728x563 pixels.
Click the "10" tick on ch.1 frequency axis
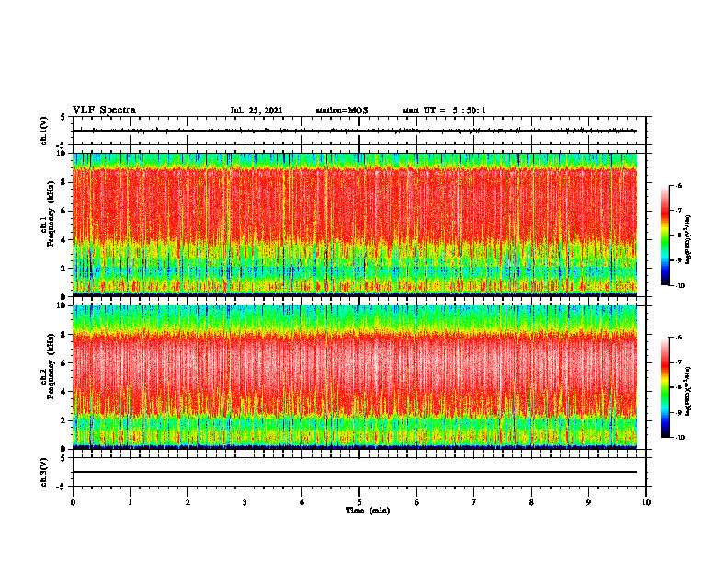[63, 154]
